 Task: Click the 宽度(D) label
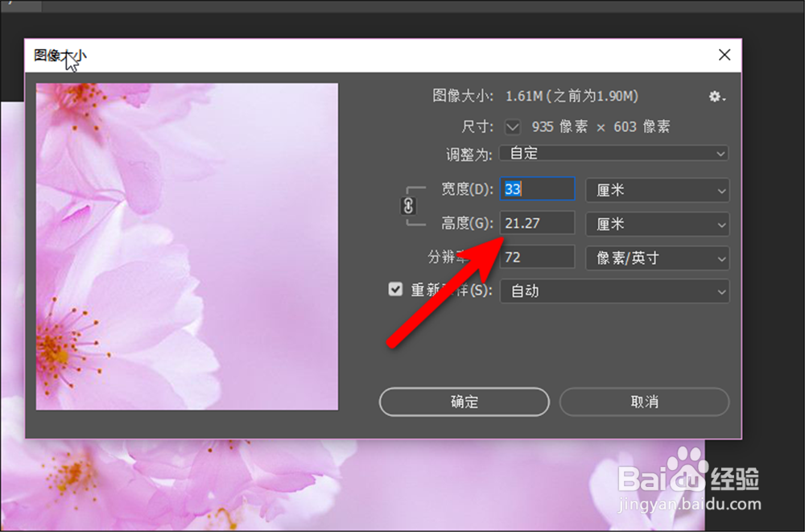pyautogui.click(x=467, y=189)
